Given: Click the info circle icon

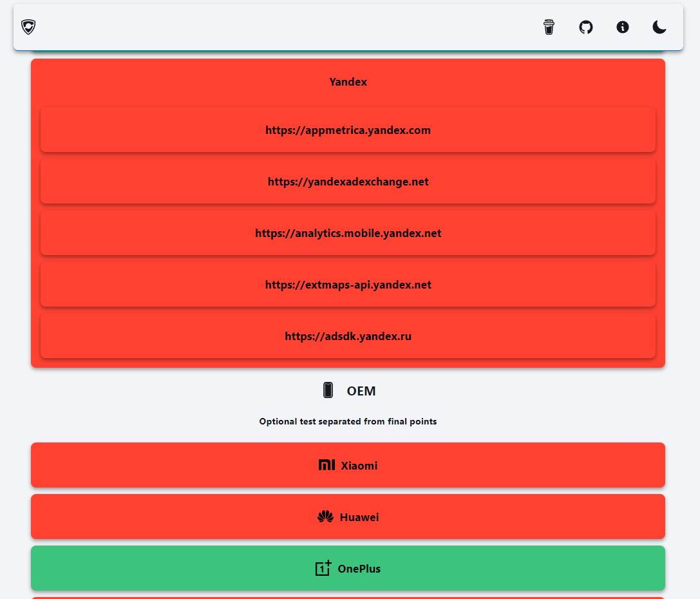Looking at the screenshot, I should click(x=622, y=27).
